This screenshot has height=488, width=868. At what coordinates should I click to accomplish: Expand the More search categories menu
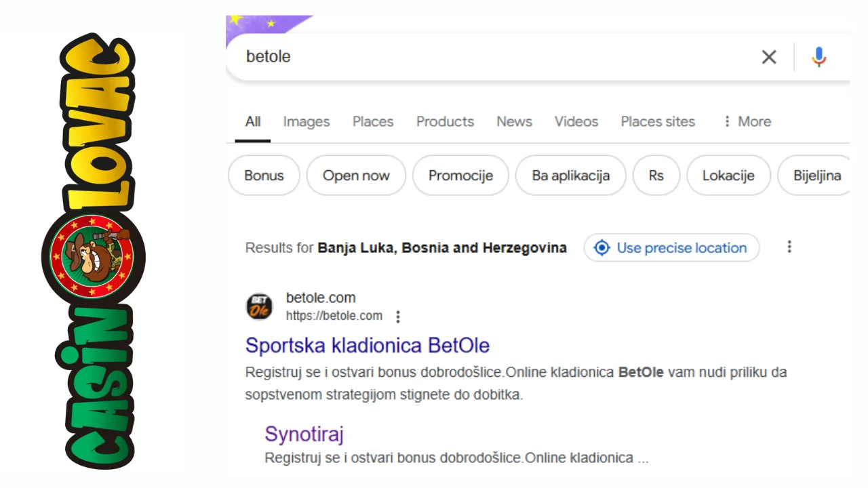click(x=746, y=121)
